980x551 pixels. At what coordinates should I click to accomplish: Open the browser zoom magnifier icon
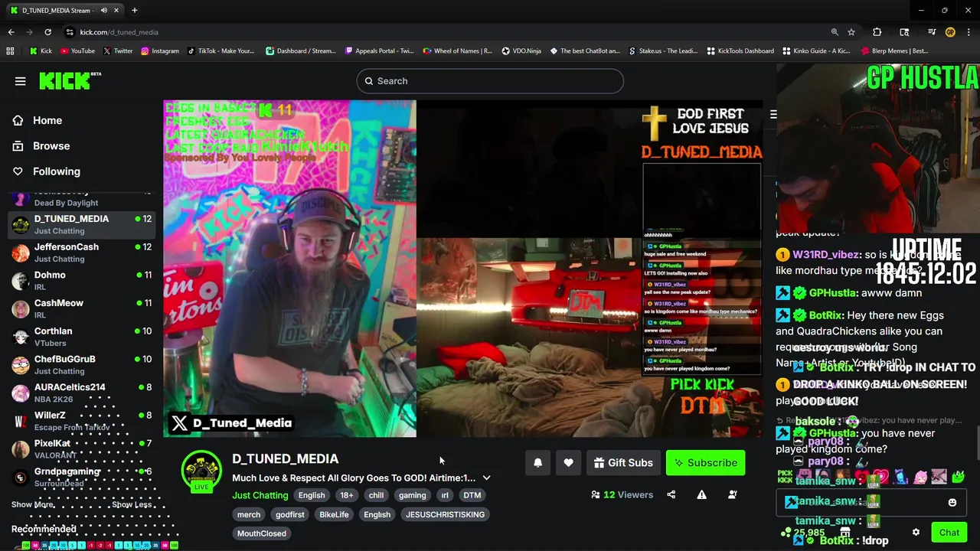[835, 32]
